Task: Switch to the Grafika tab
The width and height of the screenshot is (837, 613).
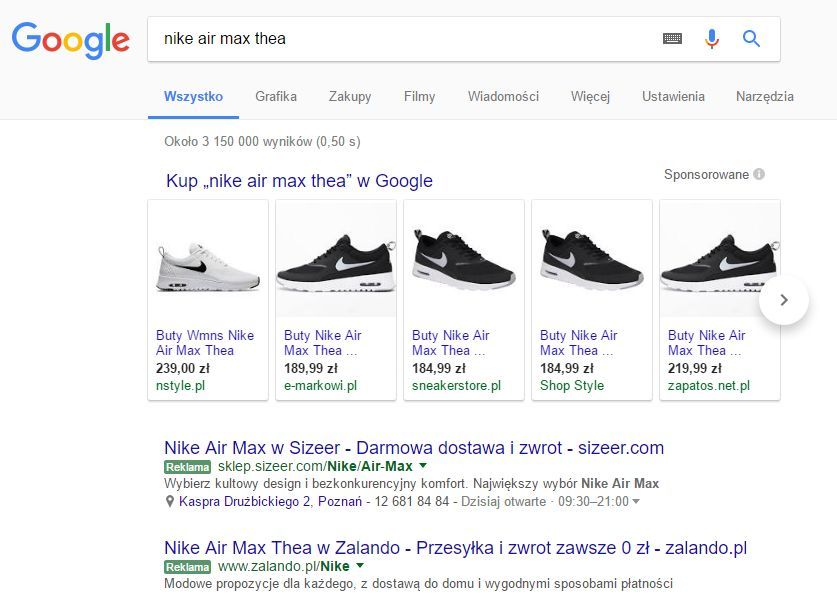Action: click(276, 97)
